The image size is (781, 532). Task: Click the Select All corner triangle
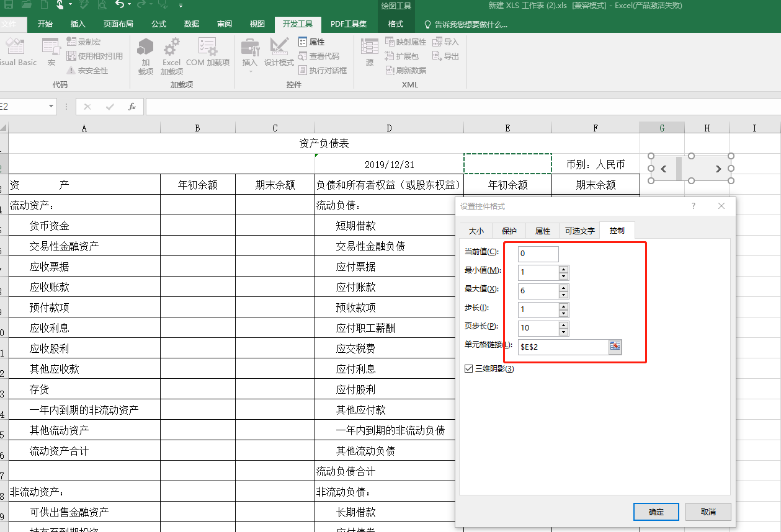[4, 128]
